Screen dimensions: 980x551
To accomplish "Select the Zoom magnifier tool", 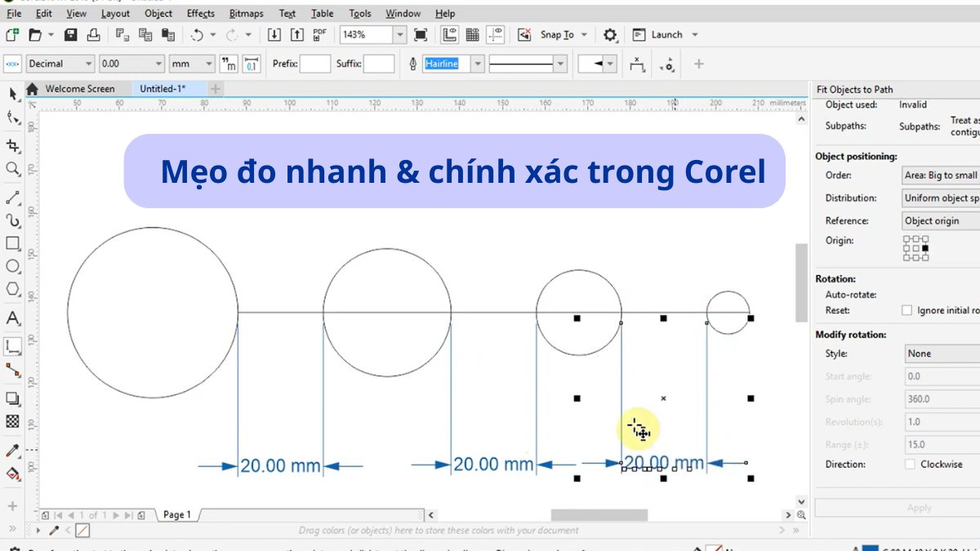I will coord(12,169).
